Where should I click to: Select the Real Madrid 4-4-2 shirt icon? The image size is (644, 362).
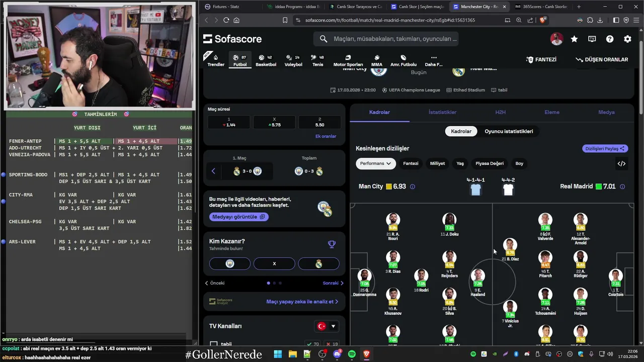click(x=508, y=190)
